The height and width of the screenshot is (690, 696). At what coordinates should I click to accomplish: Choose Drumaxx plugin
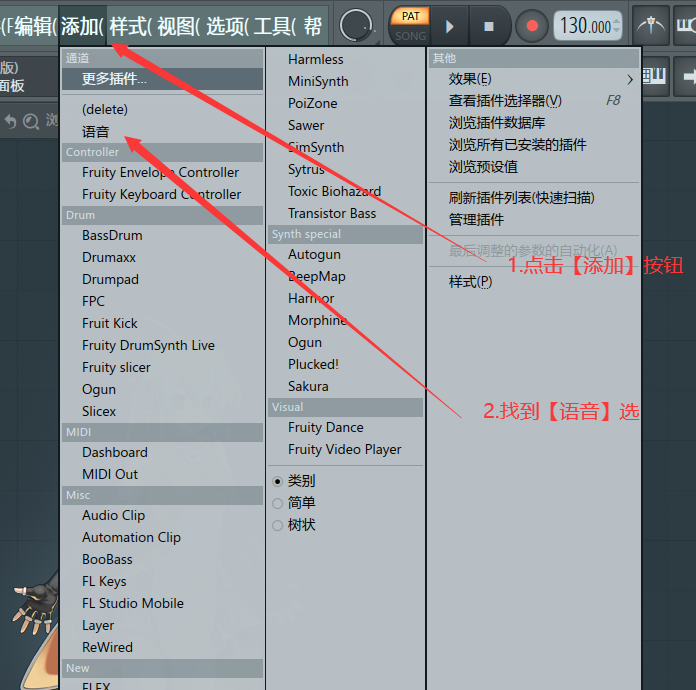(162, 258)
